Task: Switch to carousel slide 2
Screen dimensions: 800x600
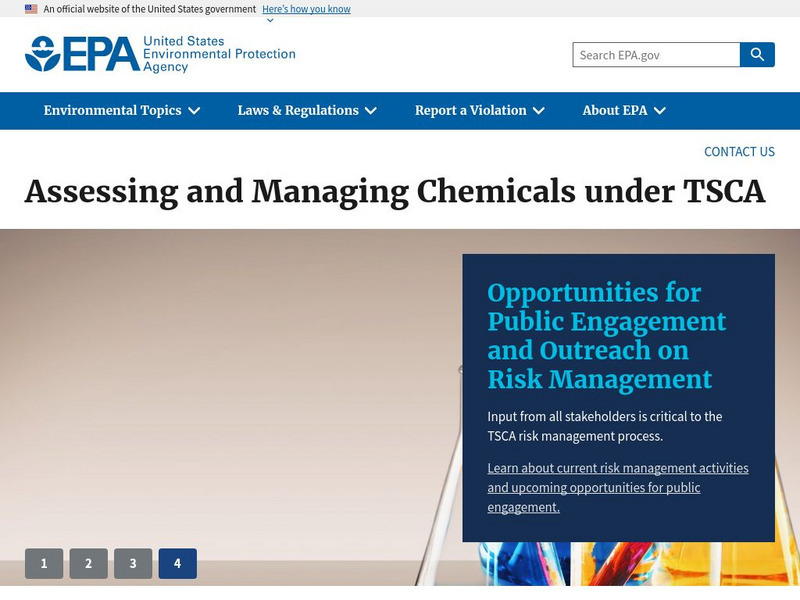Action: pyautogui.click(x=88, y=564)
